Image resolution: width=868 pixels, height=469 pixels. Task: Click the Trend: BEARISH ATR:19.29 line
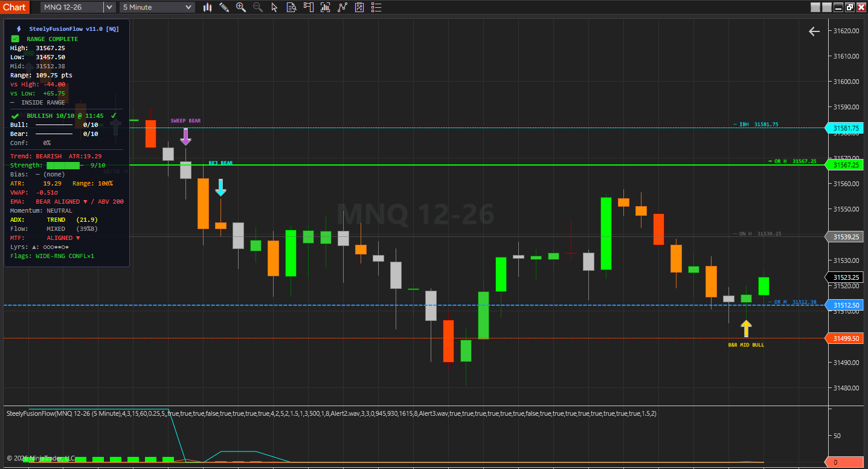[56, 156]
